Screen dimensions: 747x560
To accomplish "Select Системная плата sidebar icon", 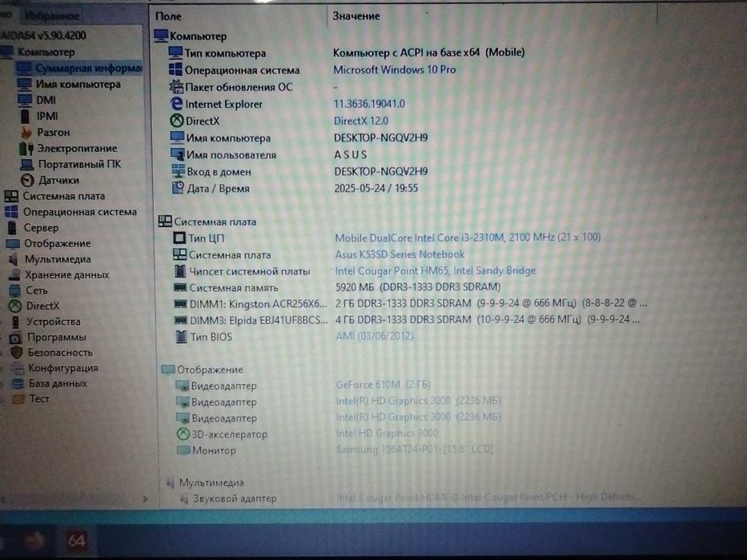I will (x=11, y=196).
